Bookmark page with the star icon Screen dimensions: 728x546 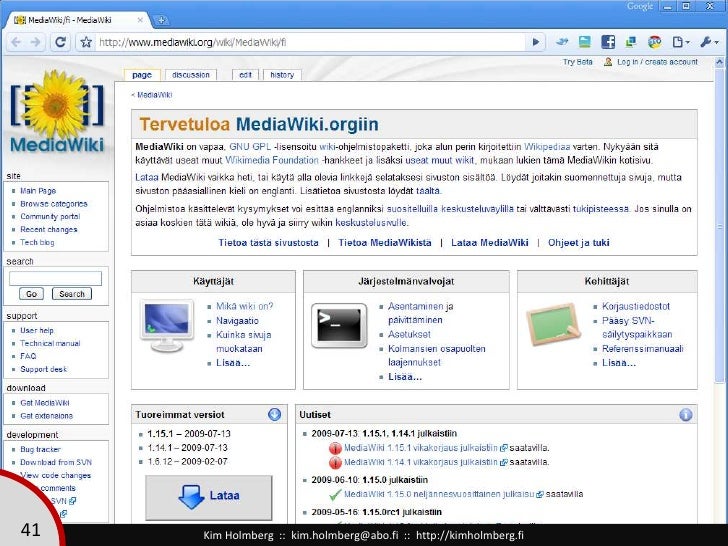click(86, 42)
